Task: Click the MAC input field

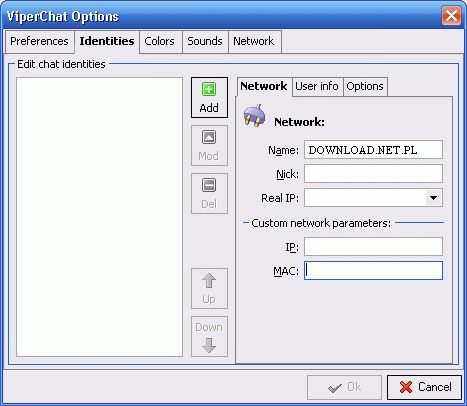Action: point(373,270)
